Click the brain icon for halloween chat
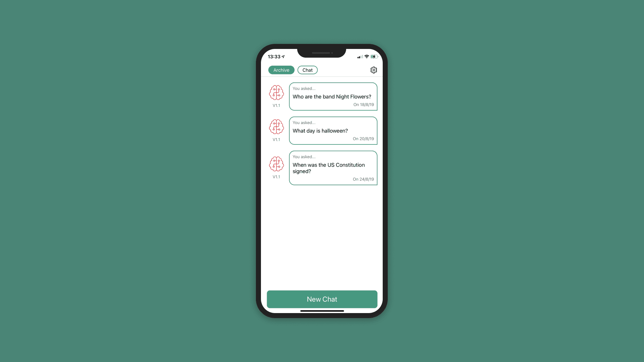This screenshot has width=644, height=362. point(276,126)
